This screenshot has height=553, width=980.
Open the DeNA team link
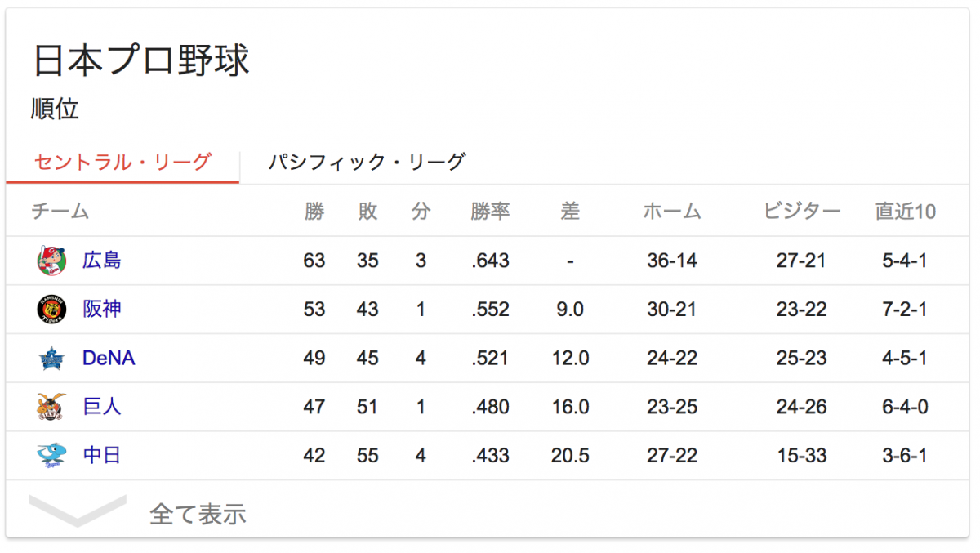tap(109, 358)
